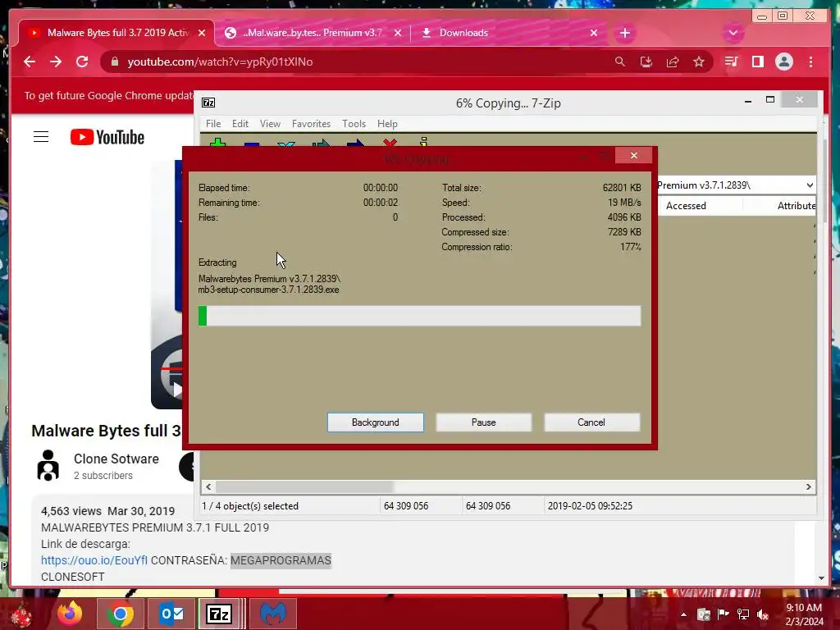Open the 7-Zip View menu
The width and height of the screenshot is (840, 630).
(270, 124)
